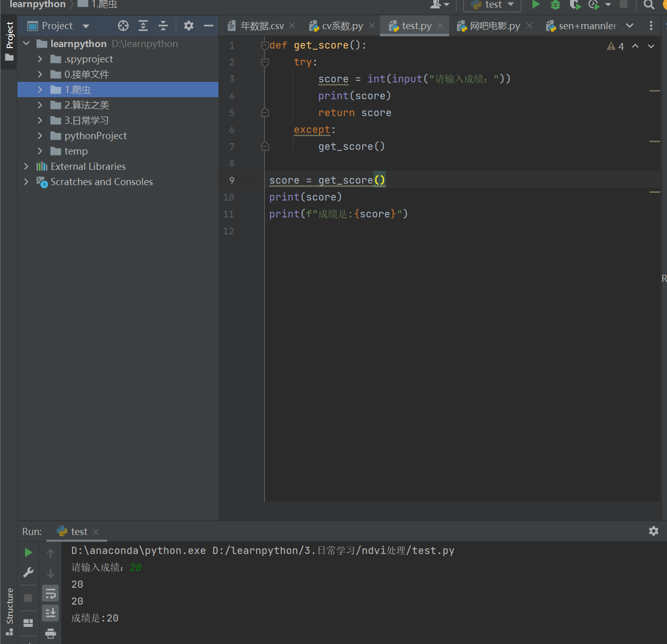Click the warnings indicator showing 4
Viewport: 667px width, 644px height.
click(615, 47)
